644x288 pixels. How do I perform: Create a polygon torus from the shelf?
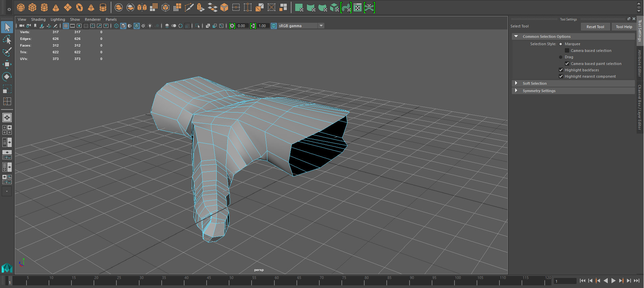coord(79,7)
